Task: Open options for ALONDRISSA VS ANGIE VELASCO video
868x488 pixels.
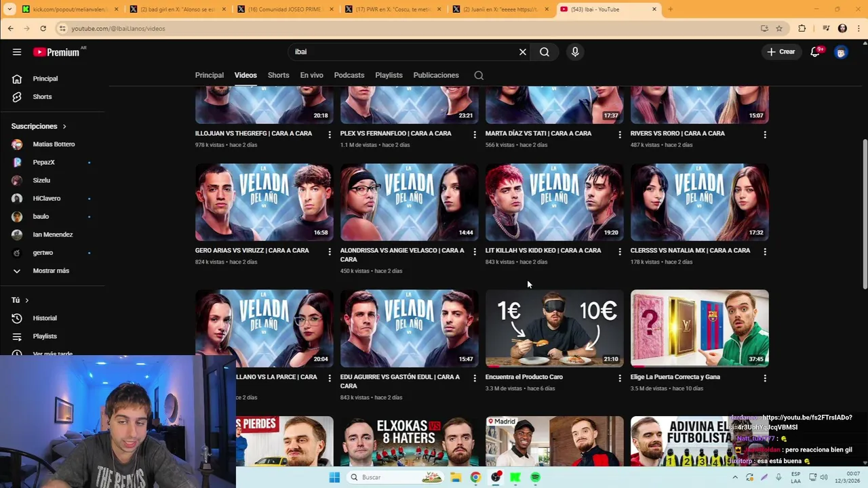Action: tap(475, 251)
